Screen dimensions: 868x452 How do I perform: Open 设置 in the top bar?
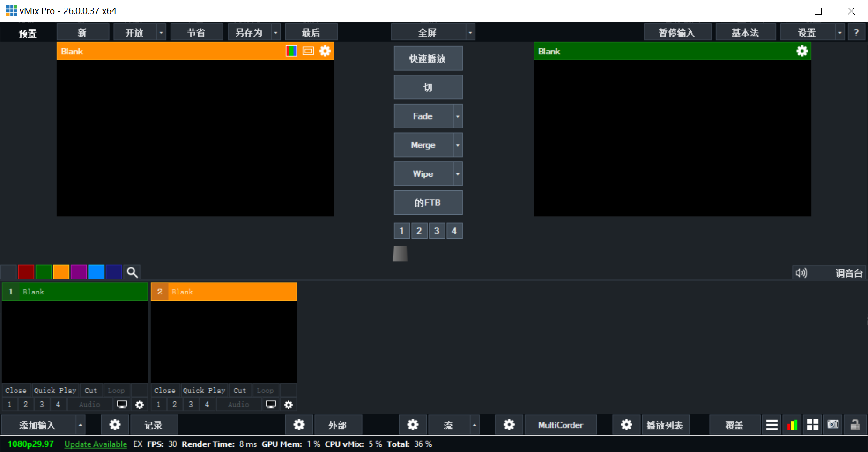(x=807, y=33)
